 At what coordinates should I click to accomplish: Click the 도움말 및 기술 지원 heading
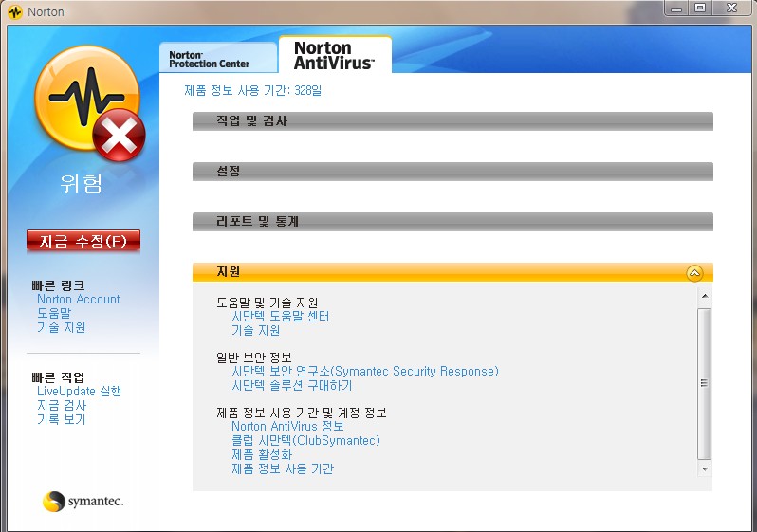point(267,303)
